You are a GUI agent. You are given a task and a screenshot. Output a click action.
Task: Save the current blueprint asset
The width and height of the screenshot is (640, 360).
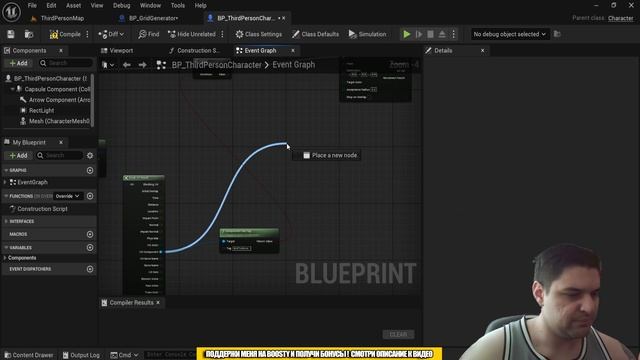(11, 34)
